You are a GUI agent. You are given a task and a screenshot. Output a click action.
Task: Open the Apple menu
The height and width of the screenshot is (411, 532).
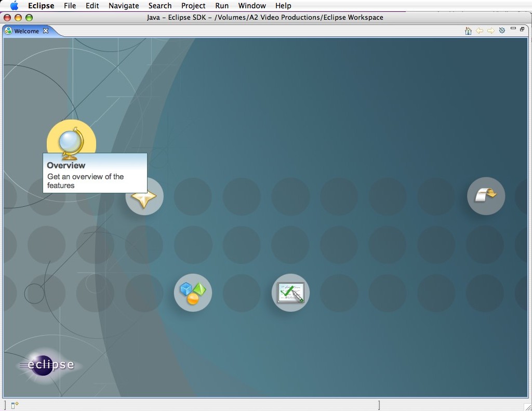[14, 6]
